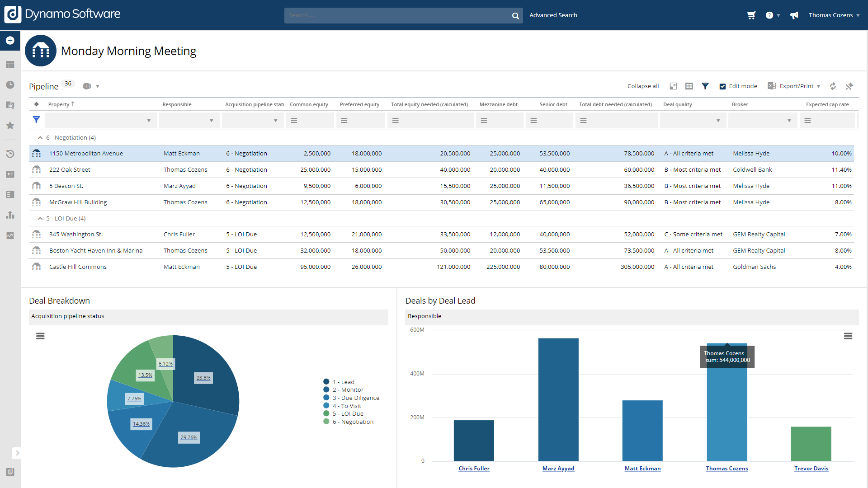Click the Excel Export/Print icon
The height and width of the screenshot is (488, 868).
pos(772,86)
